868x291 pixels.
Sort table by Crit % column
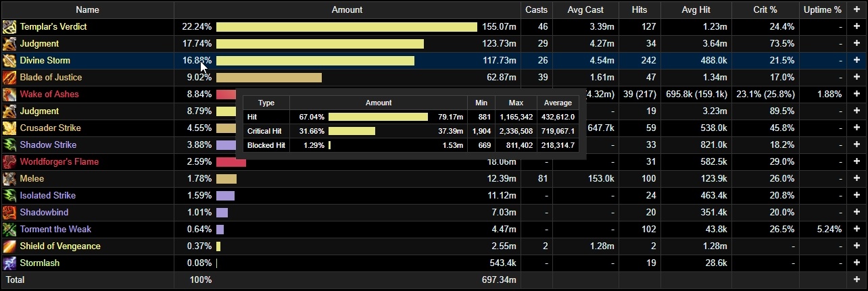(765, 10)
